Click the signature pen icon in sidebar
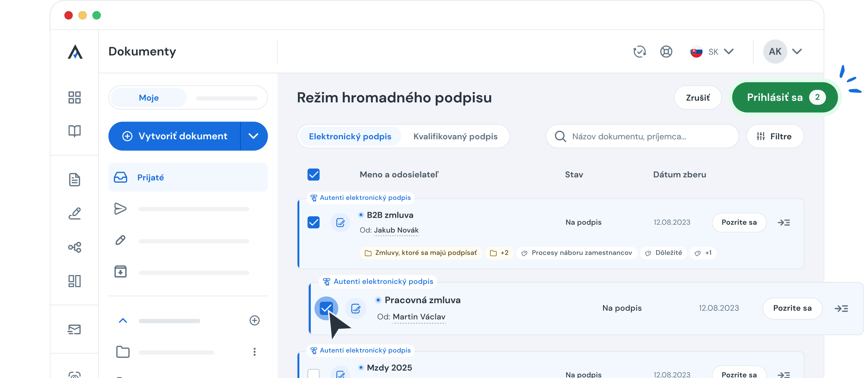Screen dimensions: 868x378 [x=75, y=213]
